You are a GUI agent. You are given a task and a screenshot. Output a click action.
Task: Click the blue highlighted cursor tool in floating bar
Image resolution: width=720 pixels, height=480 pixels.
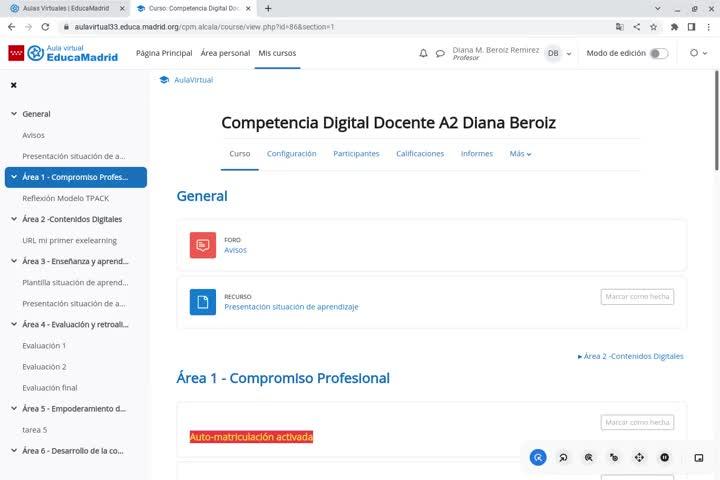click(x=538, y=457)
